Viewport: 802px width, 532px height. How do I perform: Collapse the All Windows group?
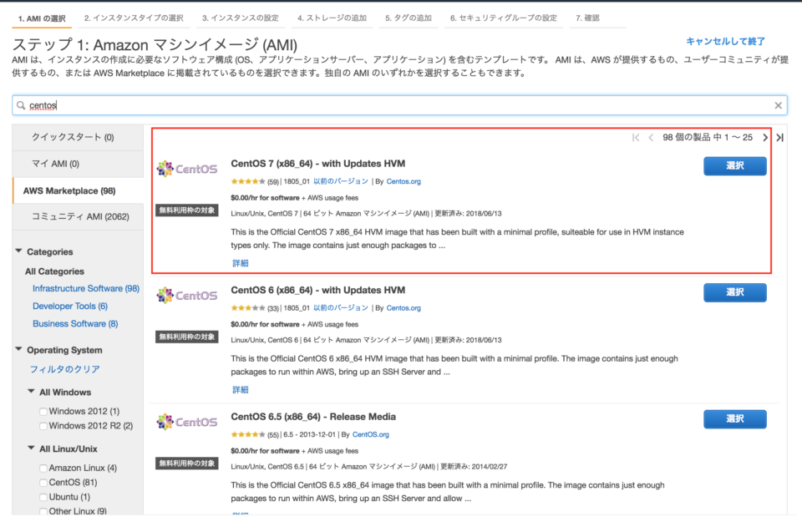coord(31,392)
